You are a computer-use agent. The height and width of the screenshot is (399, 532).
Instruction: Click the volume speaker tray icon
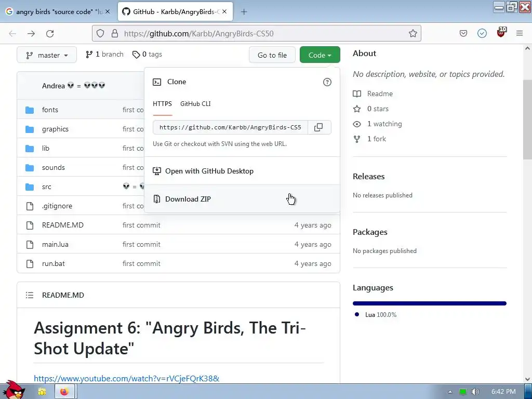point(475,392)
